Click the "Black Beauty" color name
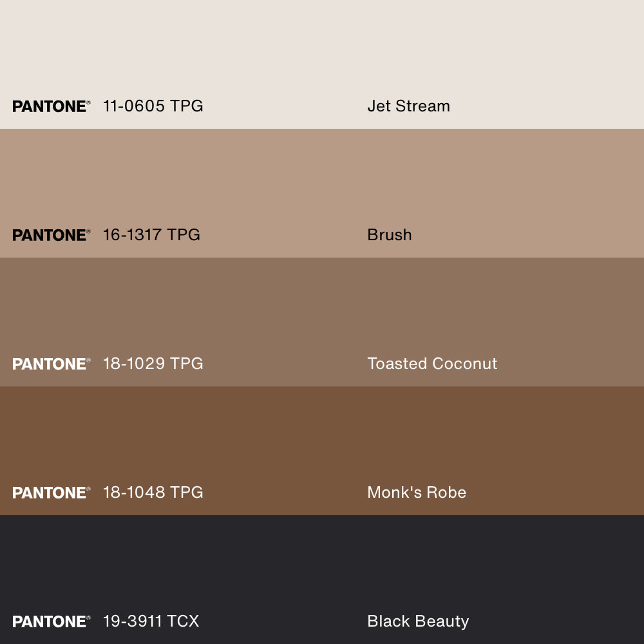The image size is (644, 644). click(417, 621)
